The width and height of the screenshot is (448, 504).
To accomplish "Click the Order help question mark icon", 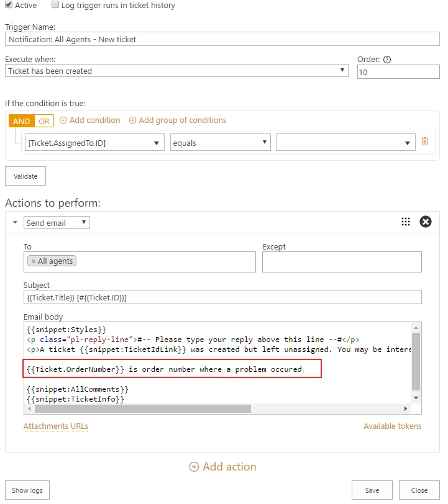I will click(x=387, y=60).
